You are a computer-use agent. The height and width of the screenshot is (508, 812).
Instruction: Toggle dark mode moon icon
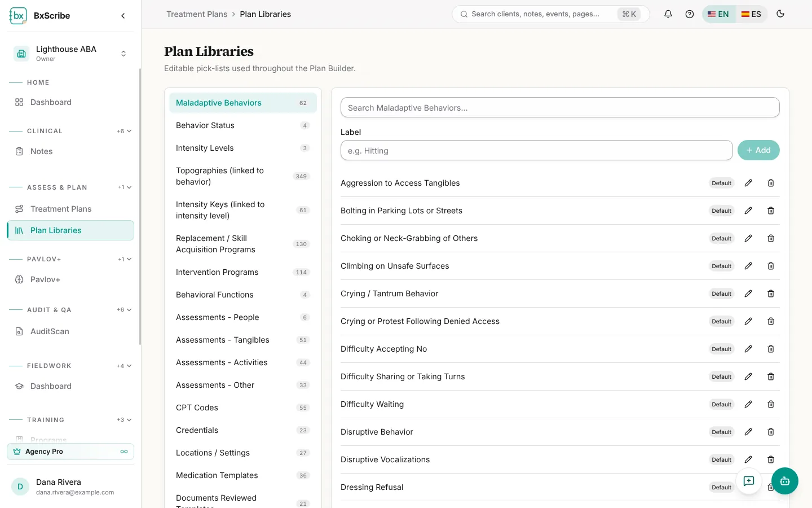coord(780,14)
